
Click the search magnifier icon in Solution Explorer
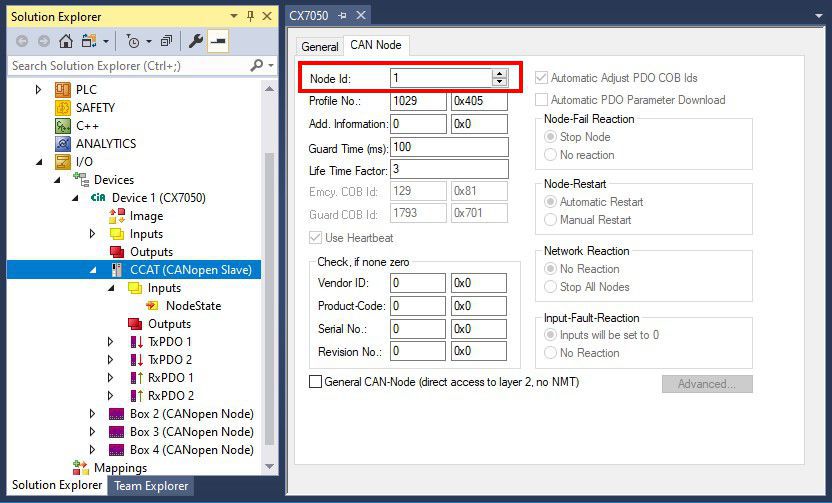(x=256, y=65)
